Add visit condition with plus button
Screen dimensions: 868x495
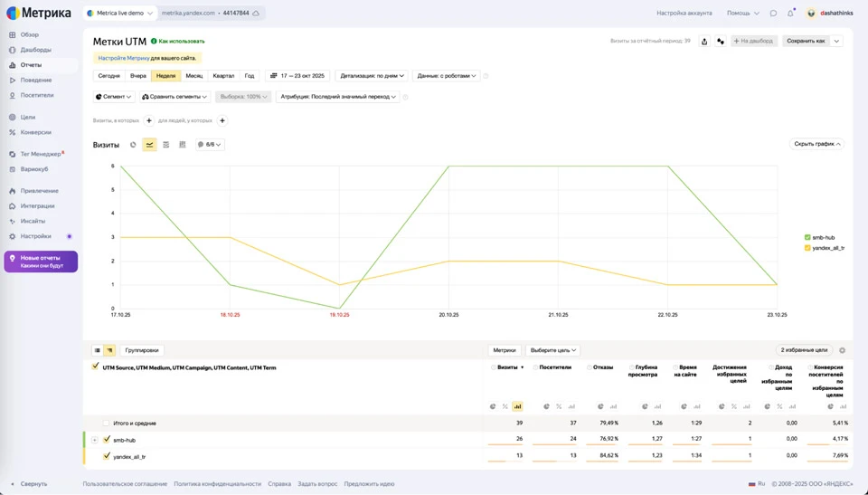tap(149, 120)
